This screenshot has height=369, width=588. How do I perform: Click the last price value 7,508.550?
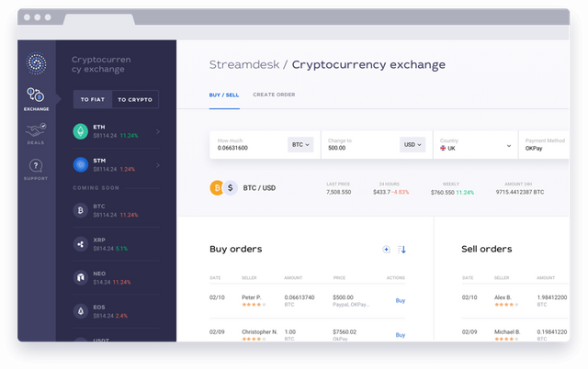(339, 192)
